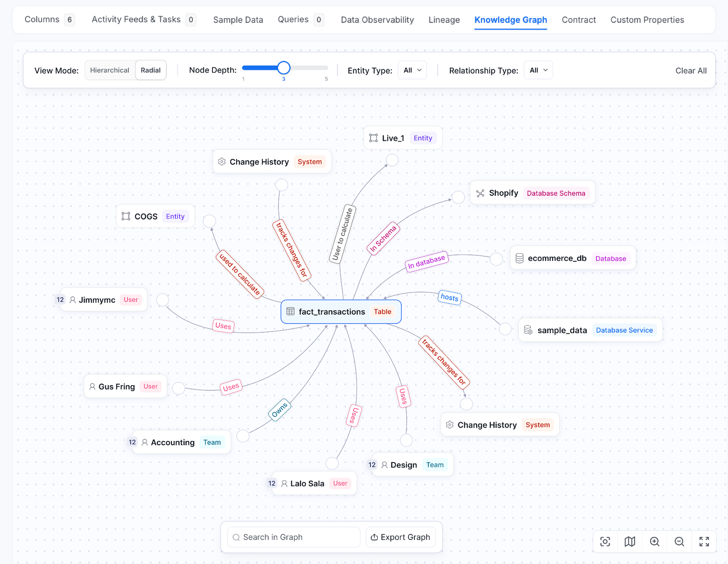This screenshot has width=728, height=564.
Task: Open the Sample Data tab
Action: pos(238,20)
